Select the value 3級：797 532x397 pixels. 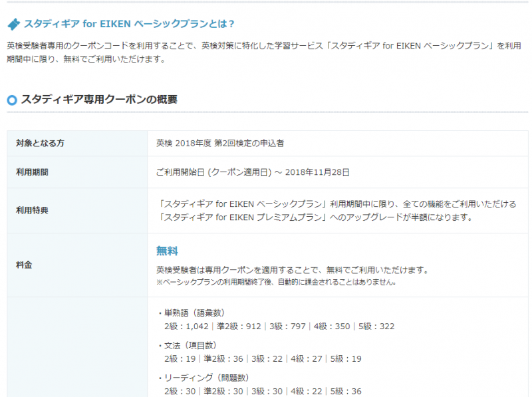pos(287,327)
